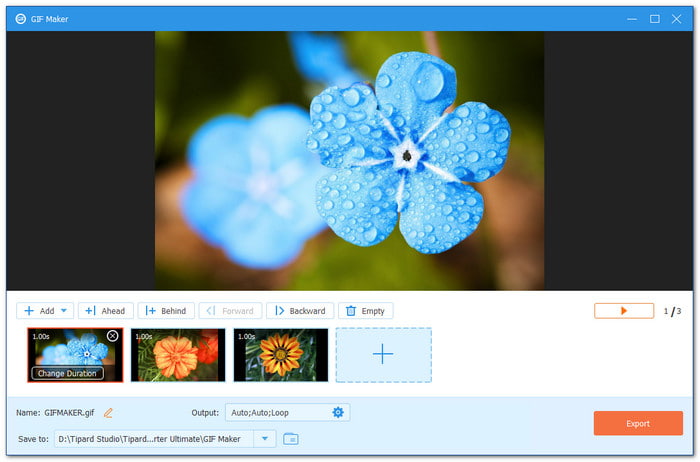Click the Ahead insert button

point(105,311)
